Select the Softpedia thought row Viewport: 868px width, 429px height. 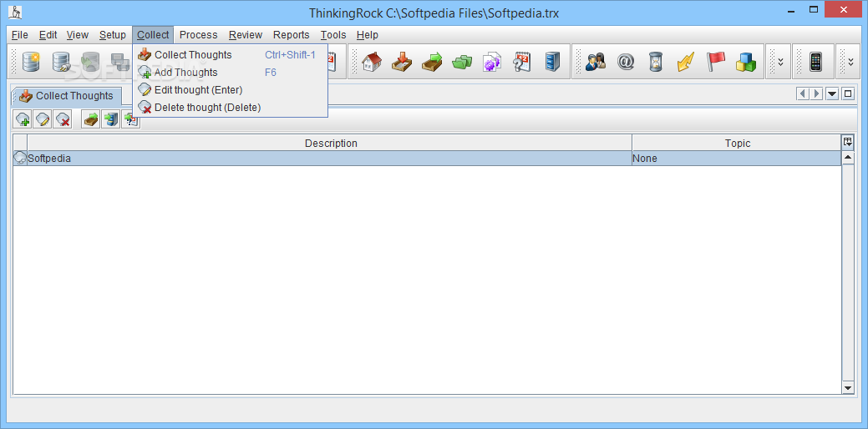click(426, 158)
